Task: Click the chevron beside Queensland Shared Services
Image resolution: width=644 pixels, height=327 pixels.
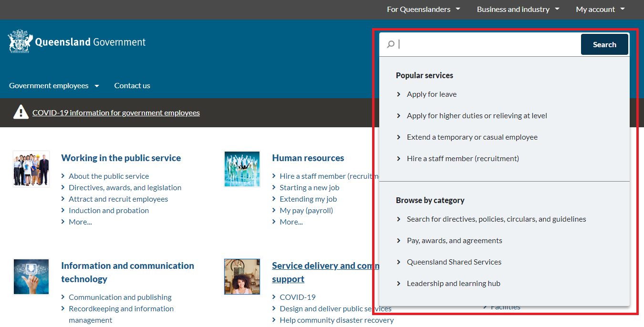Action: (399, 262)
